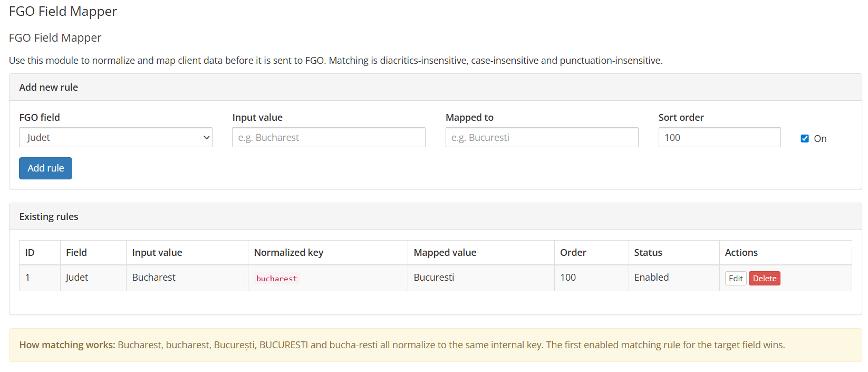Click the Normalized key column header
The image size is (868, 372).
click(288, 253)
